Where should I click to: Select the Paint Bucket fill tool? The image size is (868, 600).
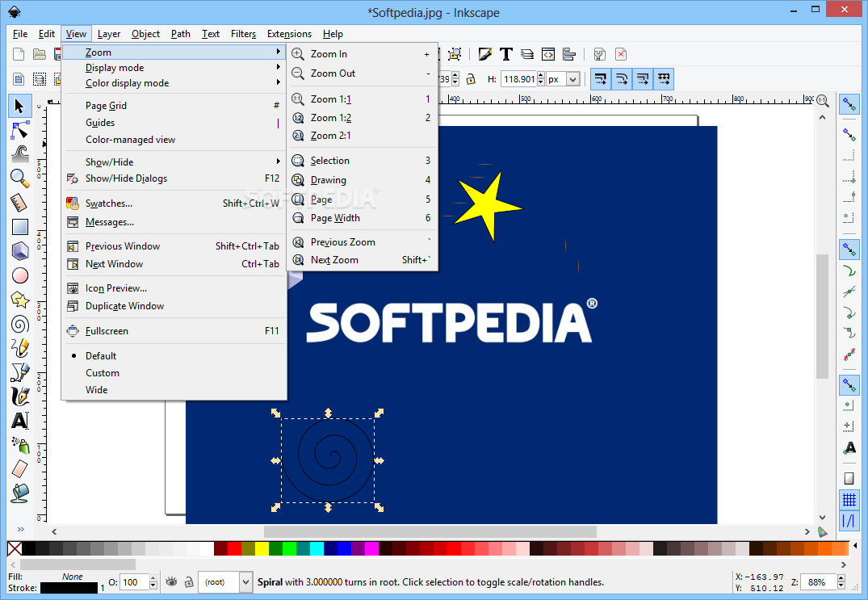[x=20, y=493]
